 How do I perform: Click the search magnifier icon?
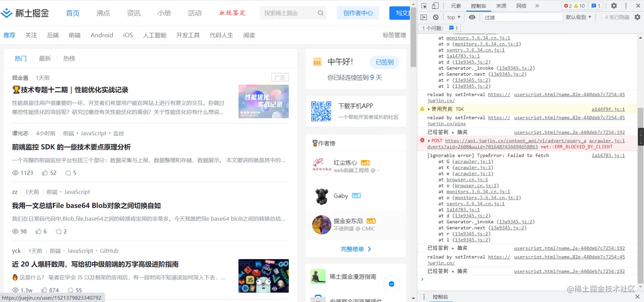320,13
